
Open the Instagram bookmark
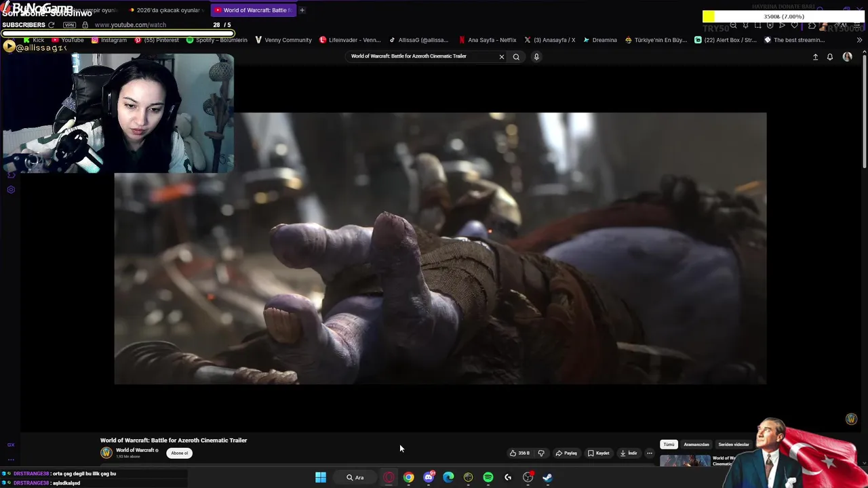click(109, 40)
